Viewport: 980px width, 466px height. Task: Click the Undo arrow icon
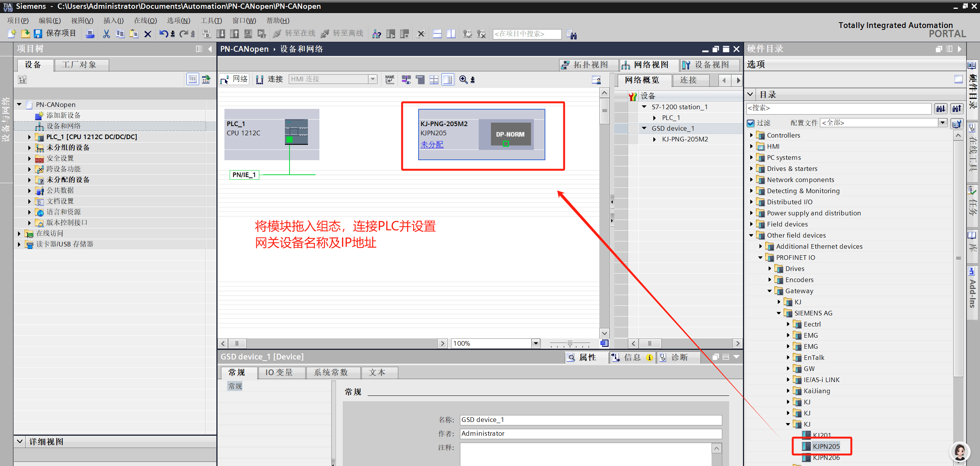[x=164, y=34]
